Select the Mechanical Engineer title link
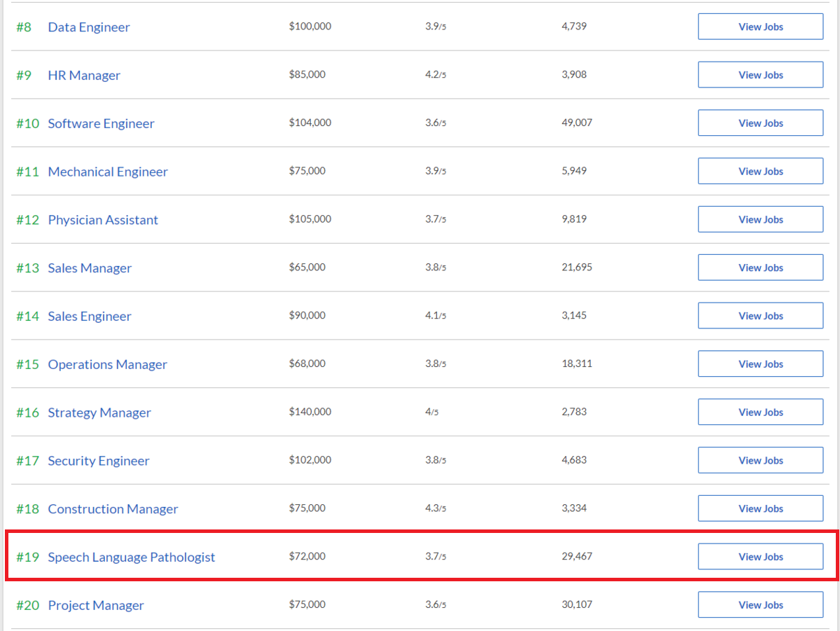 (108, 172)
